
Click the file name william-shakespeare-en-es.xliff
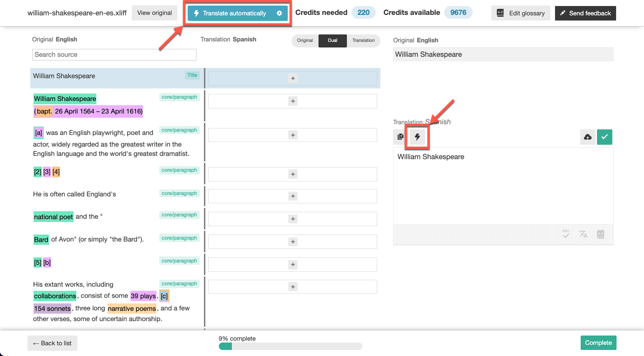click(x=77, y=13)
